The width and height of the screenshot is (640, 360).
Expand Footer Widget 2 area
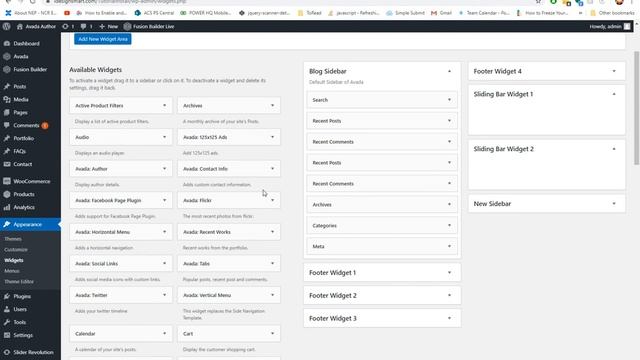click(449, 295)
